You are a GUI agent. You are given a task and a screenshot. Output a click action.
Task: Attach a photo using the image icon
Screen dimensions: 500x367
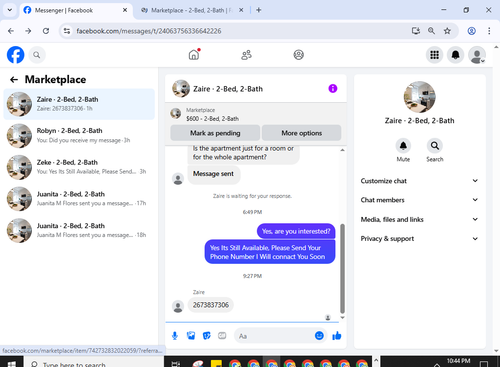tap(191, 336)
